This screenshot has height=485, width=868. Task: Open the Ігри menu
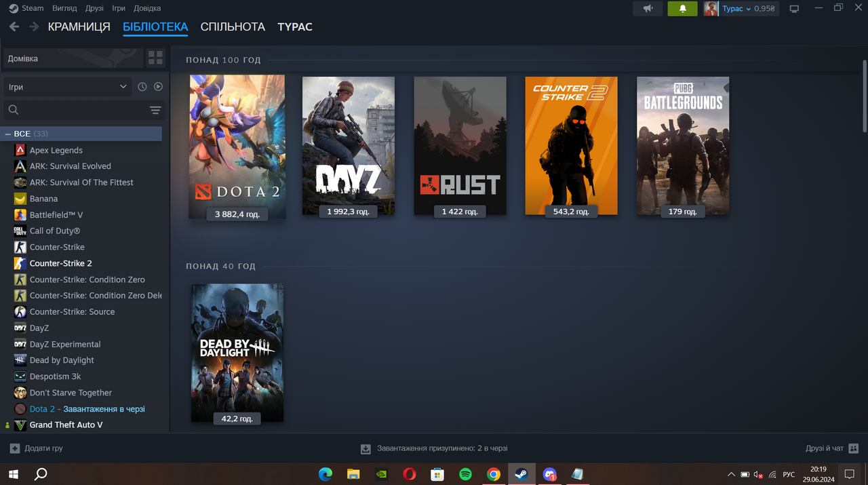tap(119, 8)
